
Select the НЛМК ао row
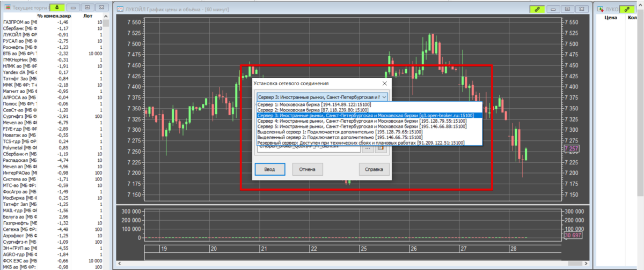pyautogui.click(x=53, y=66)
